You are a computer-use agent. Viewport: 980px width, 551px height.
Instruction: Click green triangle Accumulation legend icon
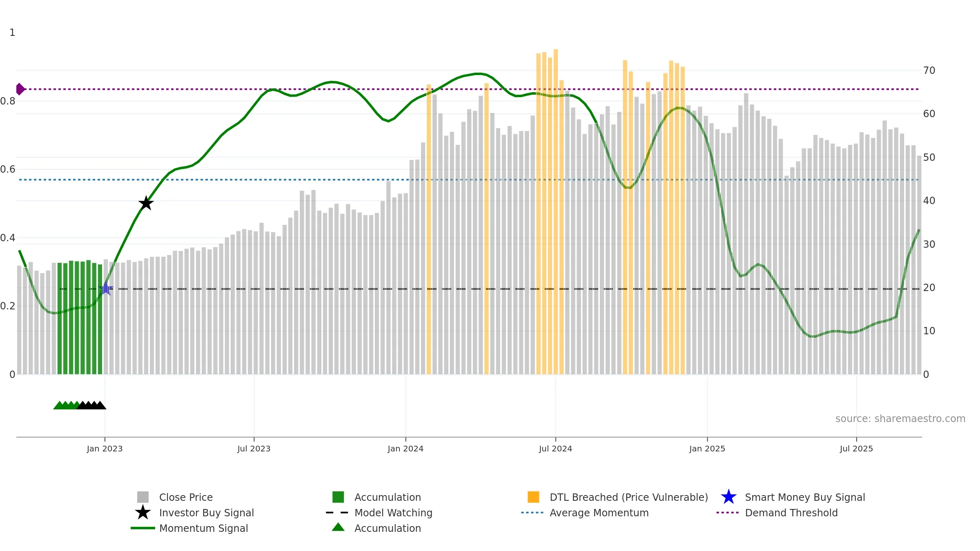click(x=338, y=527)
